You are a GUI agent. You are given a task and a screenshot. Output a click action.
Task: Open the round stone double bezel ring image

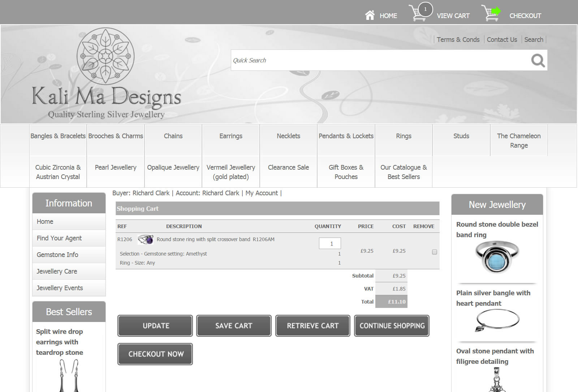(x=497, y=257)
